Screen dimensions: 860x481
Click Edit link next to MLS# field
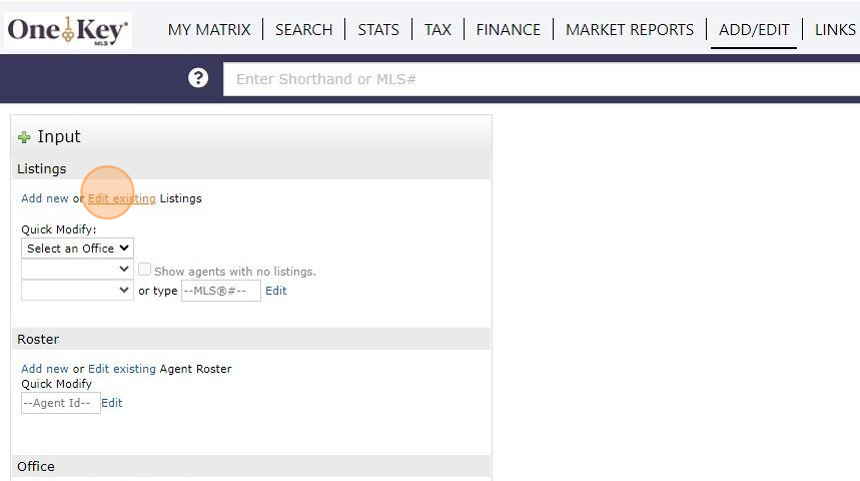[x=276, y=291]
